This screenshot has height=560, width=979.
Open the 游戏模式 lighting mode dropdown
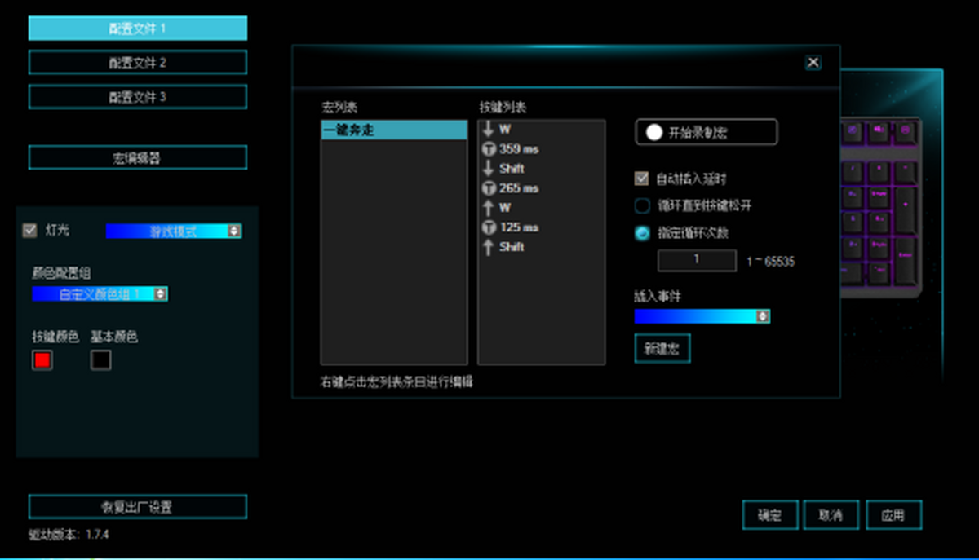(174, 231)
